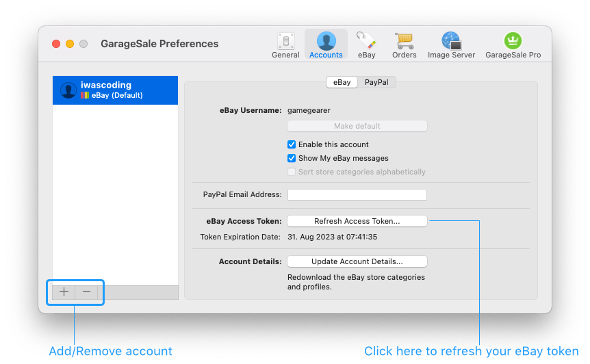Add a new account with plus button
Viewport: 590px width, 364px height.
pos(64,292)
